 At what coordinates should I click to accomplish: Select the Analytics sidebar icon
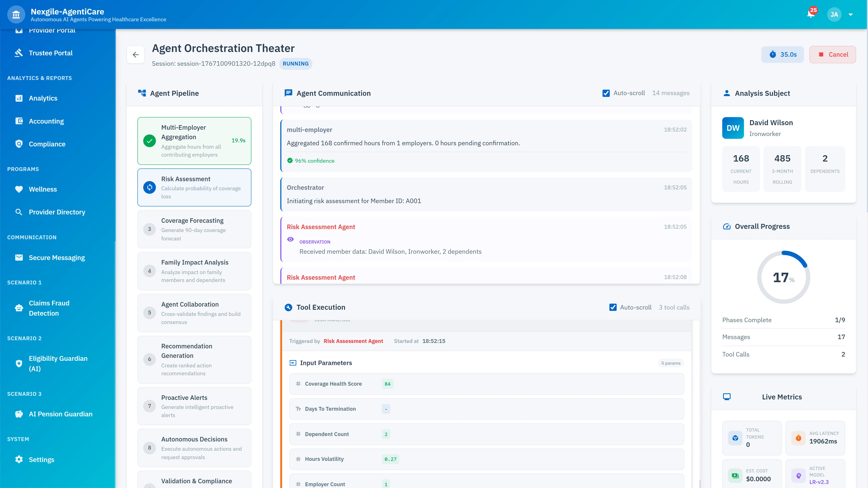click(x=19, y=98)
